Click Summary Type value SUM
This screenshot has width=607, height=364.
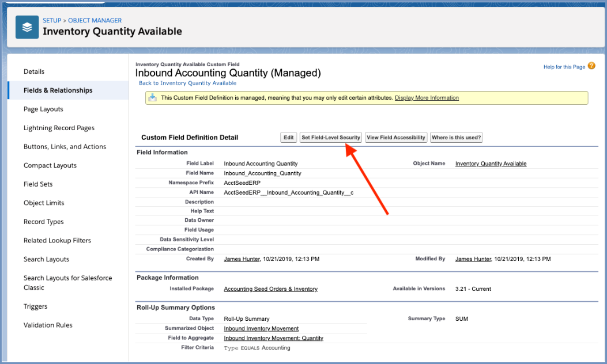click(461, 318)
